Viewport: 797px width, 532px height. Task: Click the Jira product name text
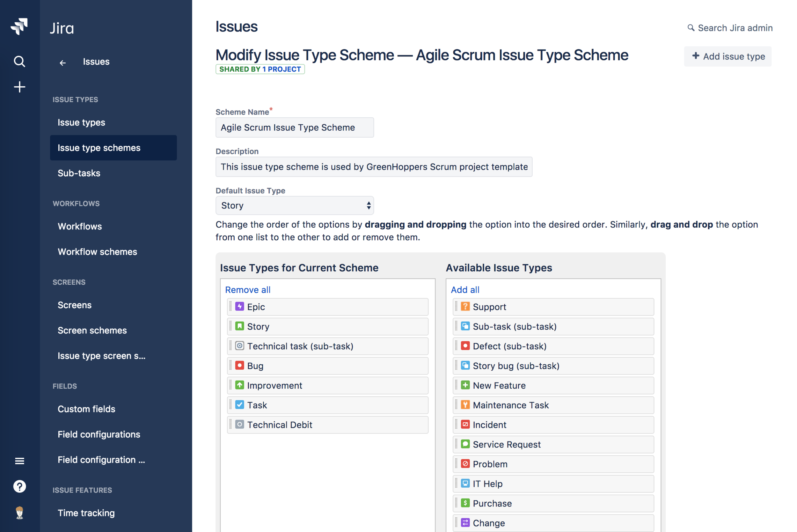pos(62,28)
